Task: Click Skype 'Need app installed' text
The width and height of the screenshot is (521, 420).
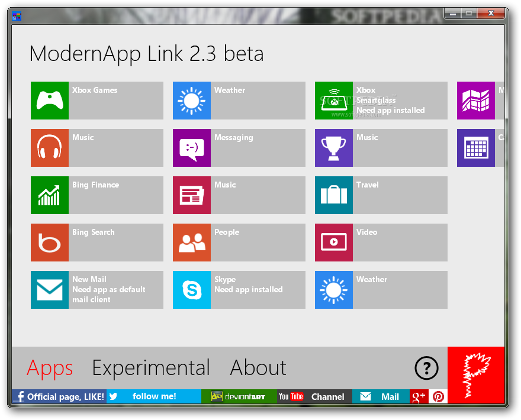Action: pyautogui.click(x=249, y=289)
